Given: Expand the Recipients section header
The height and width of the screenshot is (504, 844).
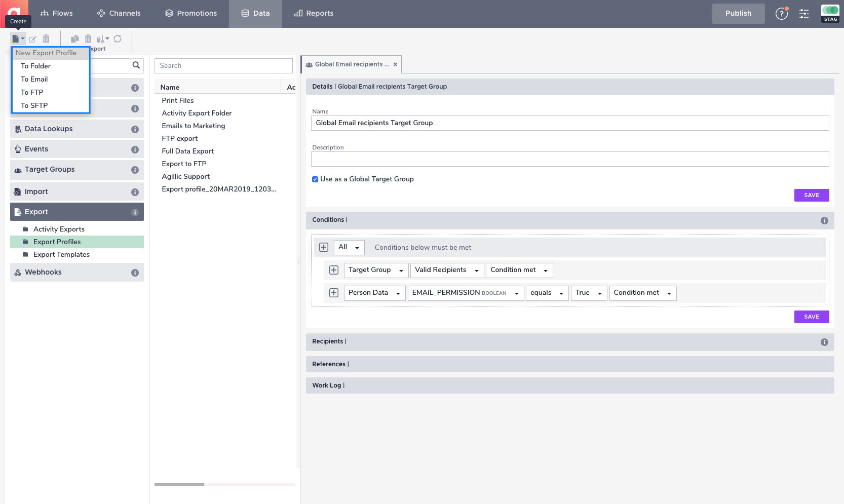Looking at the screenshot, I should click(x=570, y=342).
